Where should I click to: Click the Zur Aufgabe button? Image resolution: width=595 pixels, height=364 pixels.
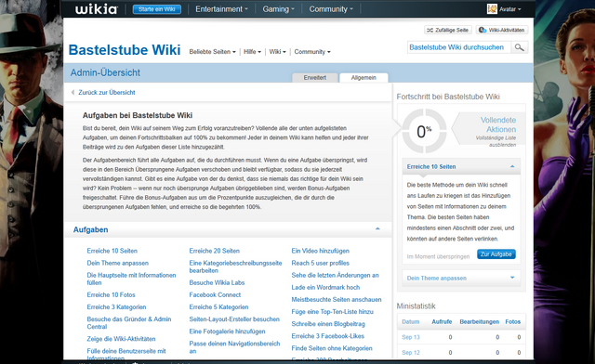496,254
